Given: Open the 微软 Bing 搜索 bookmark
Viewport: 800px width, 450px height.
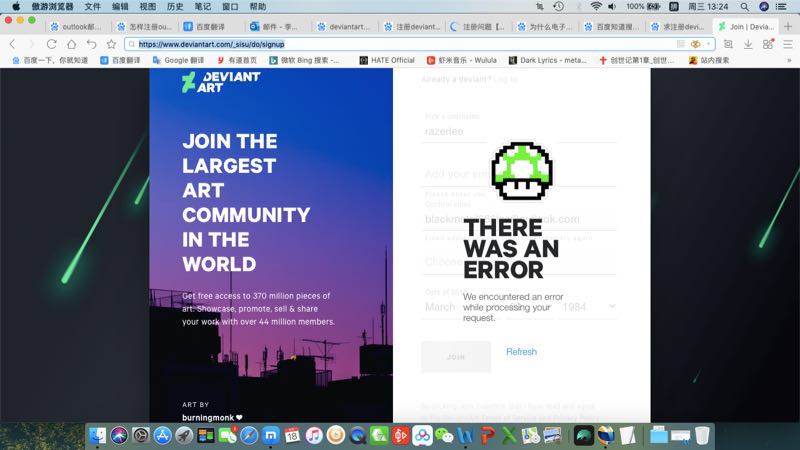Looking at the screenshot, I should click(304, 60).
